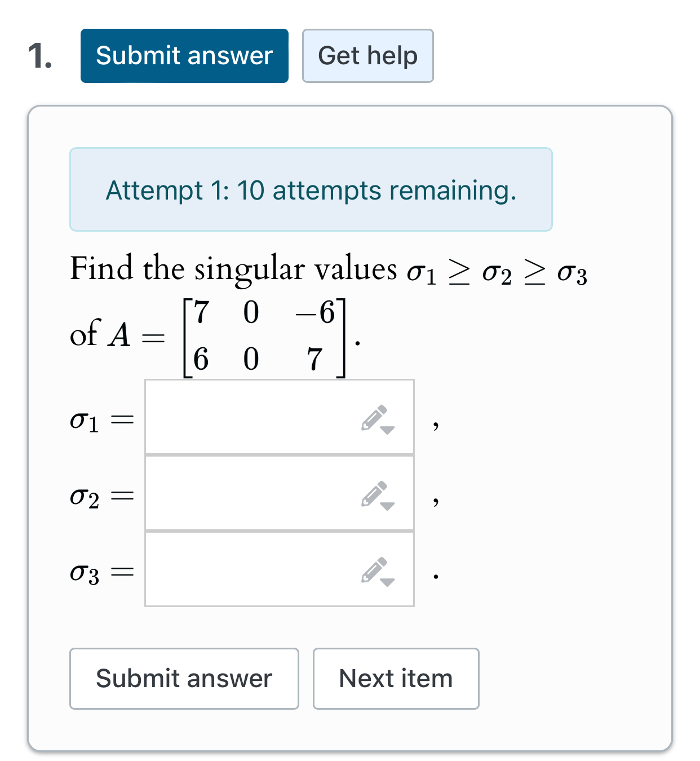Screen dimensions: 700x761
Task: Select the attempts remaining banner
Action: tap(311, 189)
